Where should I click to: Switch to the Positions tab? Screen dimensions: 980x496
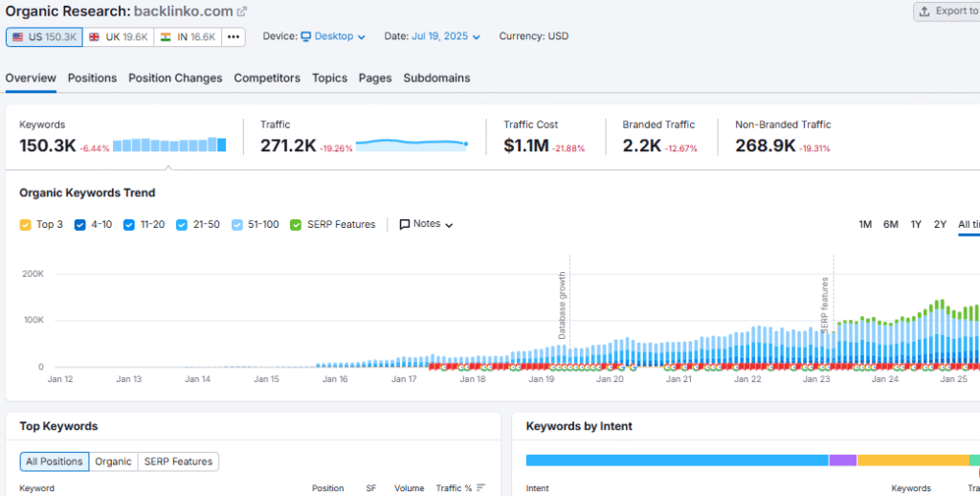(x=93, y=79)
